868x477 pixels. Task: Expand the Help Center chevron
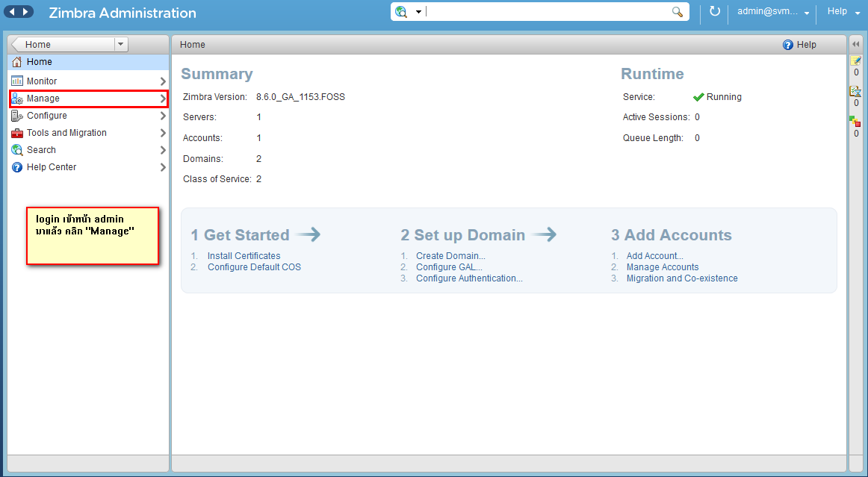pyautogui.click(x=163, y=167)
